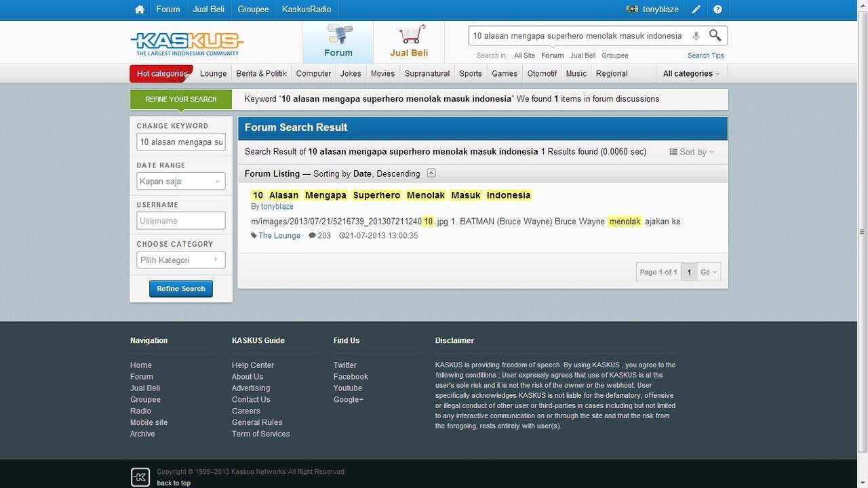868x488 pixels.
Task: Click the REFINE YOUR SEARCH green button
Action: 180,99
